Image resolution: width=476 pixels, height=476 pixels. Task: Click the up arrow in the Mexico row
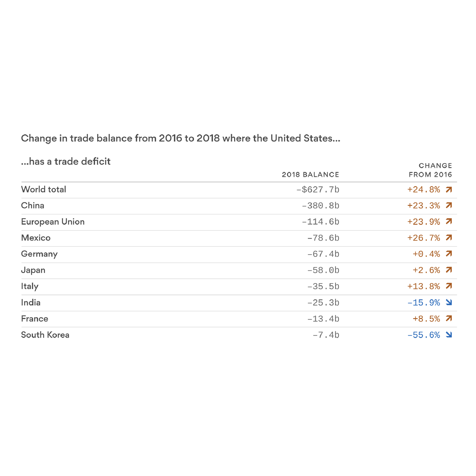coord(449,238)
